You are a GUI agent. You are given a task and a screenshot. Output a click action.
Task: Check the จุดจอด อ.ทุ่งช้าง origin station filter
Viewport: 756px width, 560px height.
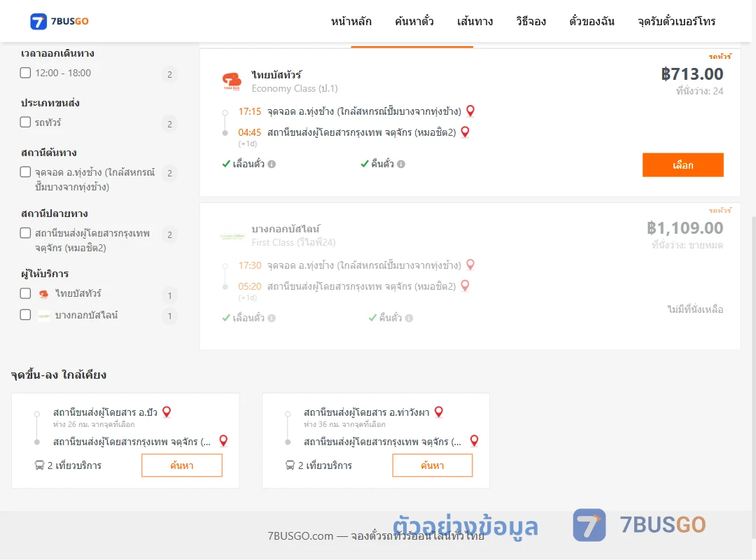coord(26,171)
